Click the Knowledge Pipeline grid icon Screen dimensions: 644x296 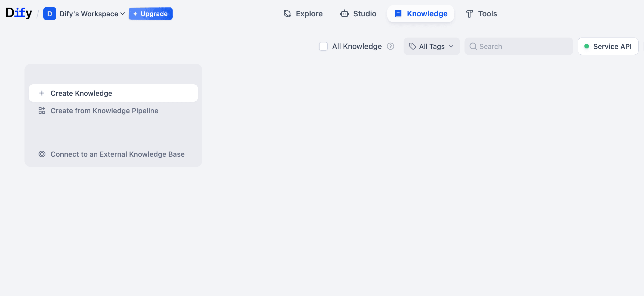pyautogui.click(x=42, y=110)
